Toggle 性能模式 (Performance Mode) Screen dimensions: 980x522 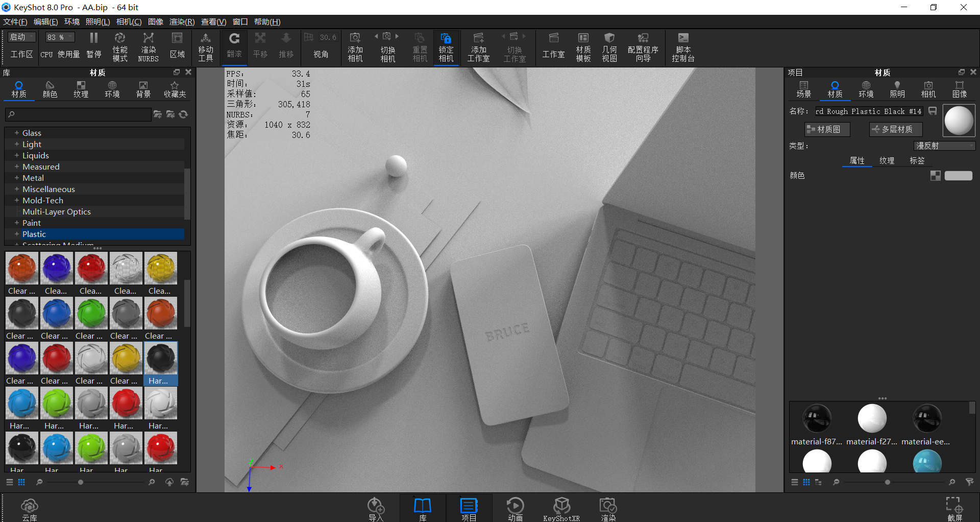(120, 47)
